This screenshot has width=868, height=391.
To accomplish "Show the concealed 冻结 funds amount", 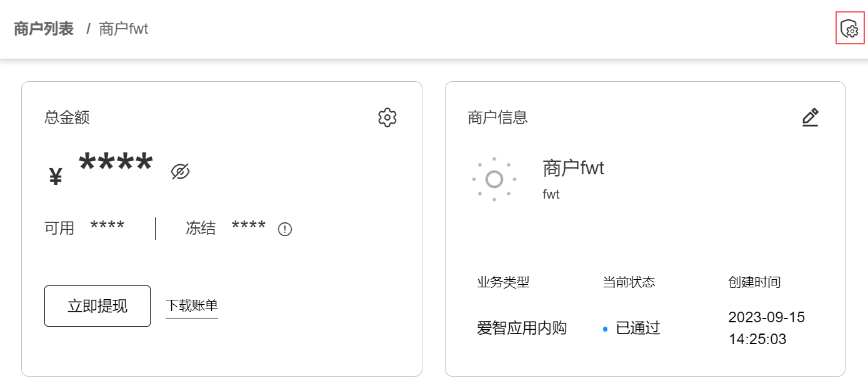I will click(x=249, y=228).
